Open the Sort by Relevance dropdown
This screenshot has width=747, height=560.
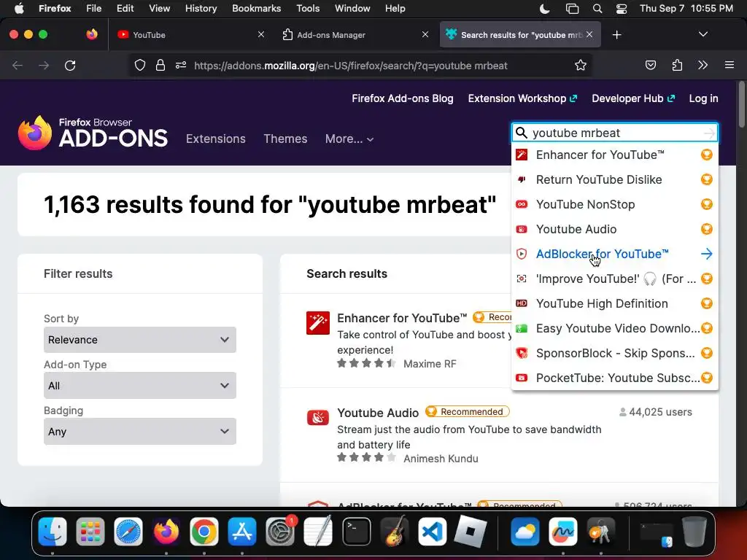pyautogui.click(x=139, y=340)
